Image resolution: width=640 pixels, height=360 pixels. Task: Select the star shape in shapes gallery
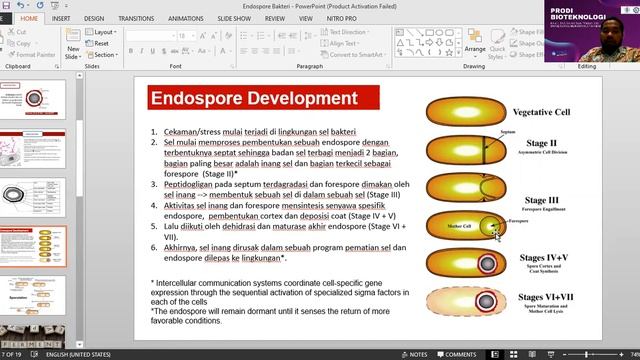(449, 52)
